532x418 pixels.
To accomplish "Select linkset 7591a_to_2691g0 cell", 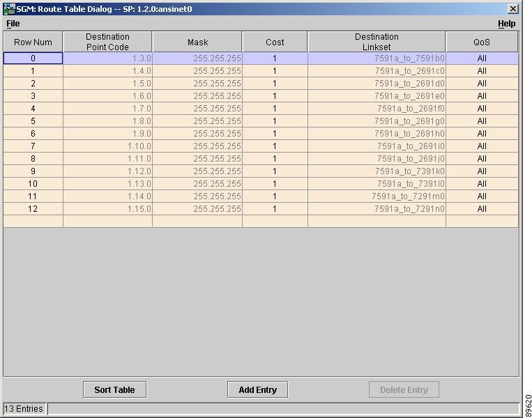I will 377,121.
